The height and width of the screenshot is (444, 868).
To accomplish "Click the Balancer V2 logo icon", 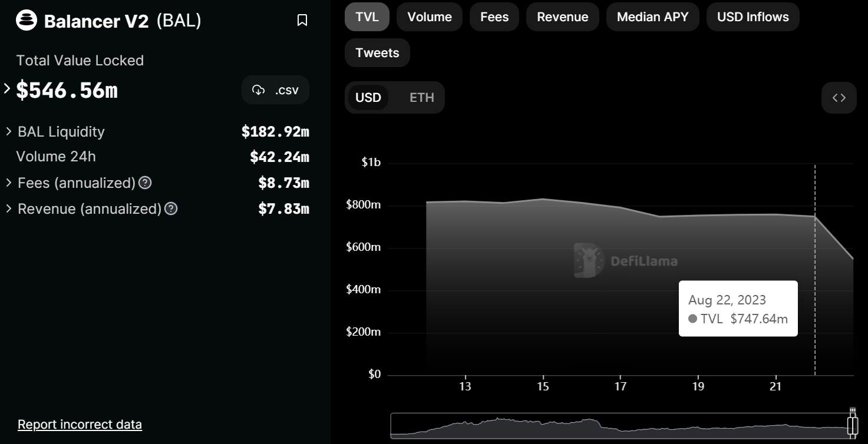I will [x=27, y=21].
